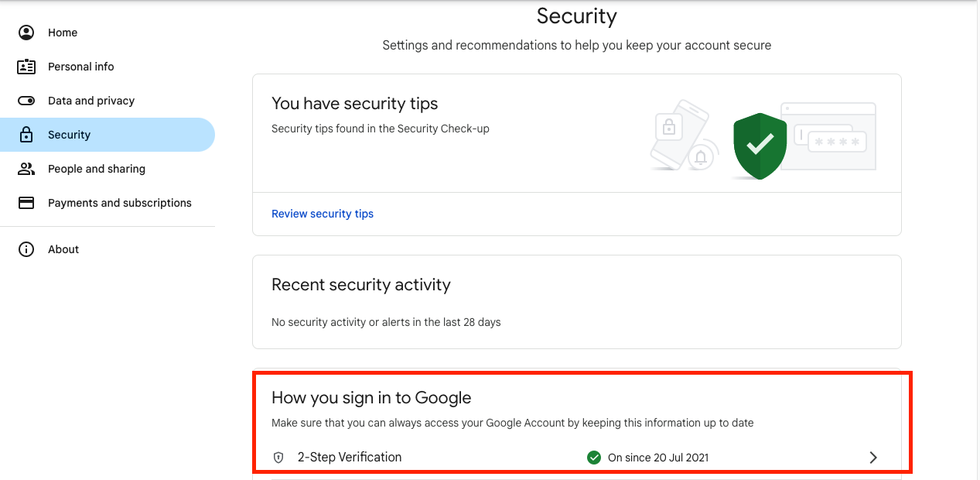
Task: Click the Payments credit card icon
Action: [x=26, y=203]
